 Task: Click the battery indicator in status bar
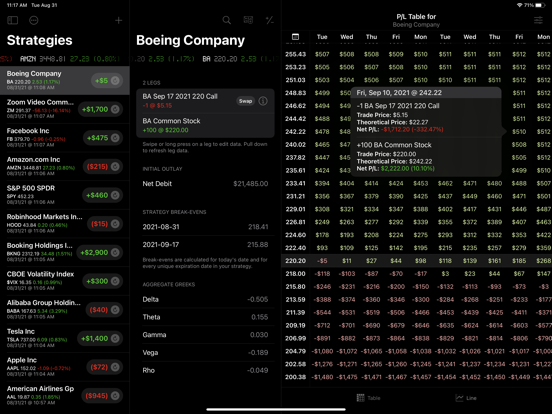click(540, 5)
